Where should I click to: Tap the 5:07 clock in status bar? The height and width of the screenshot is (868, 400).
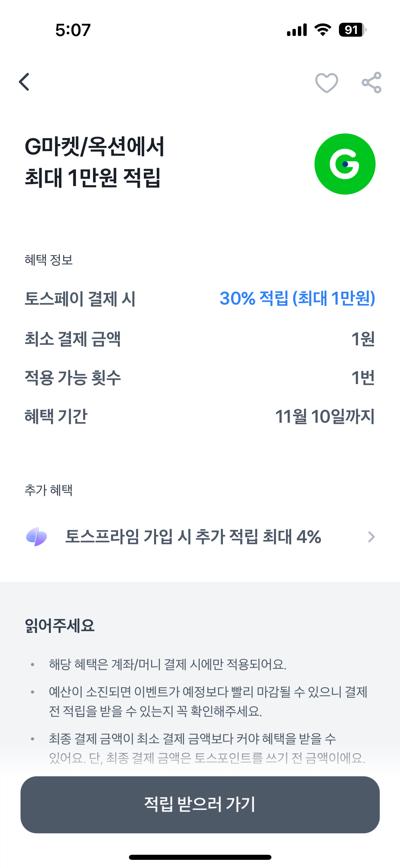73,30
